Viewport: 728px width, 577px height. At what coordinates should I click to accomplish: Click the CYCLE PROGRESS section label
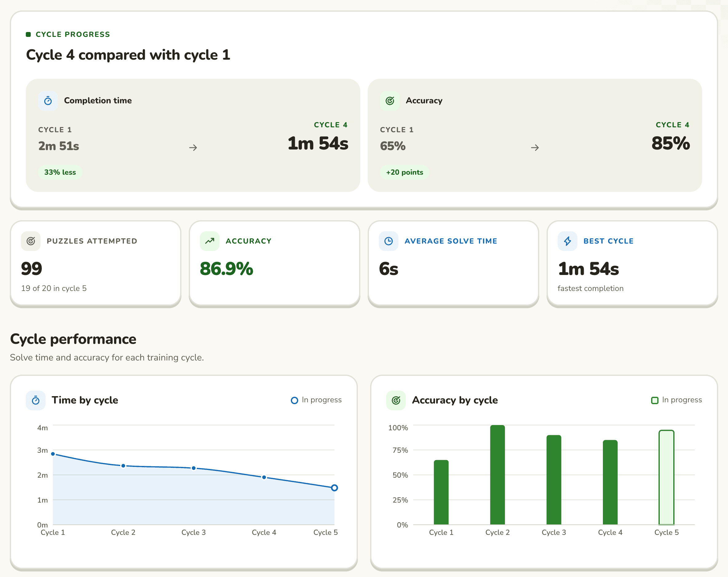73,34
